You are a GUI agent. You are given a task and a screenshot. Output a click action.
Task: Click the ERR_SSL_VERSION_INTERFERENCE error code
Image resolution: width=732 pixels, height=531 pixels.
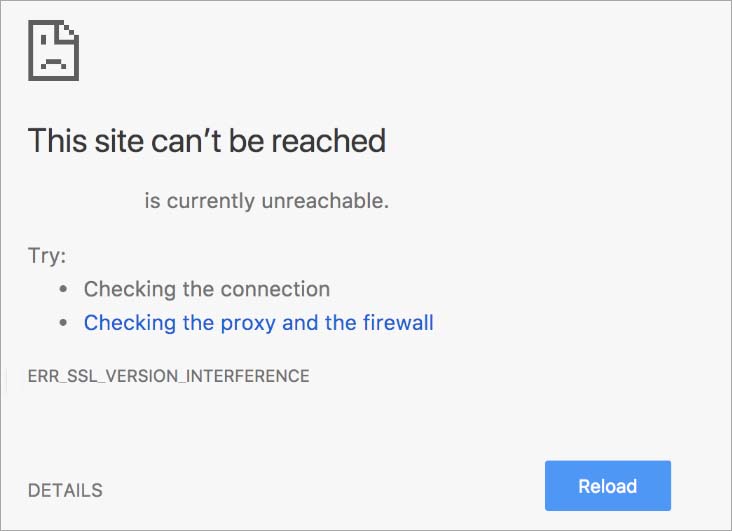click(x=168, y=377)
